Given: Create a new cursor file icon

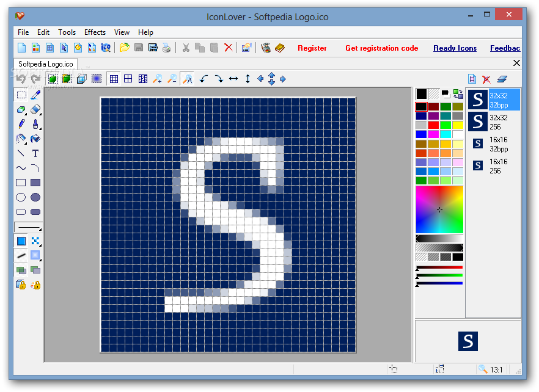Looking at the screenshot, I should 64,48.
